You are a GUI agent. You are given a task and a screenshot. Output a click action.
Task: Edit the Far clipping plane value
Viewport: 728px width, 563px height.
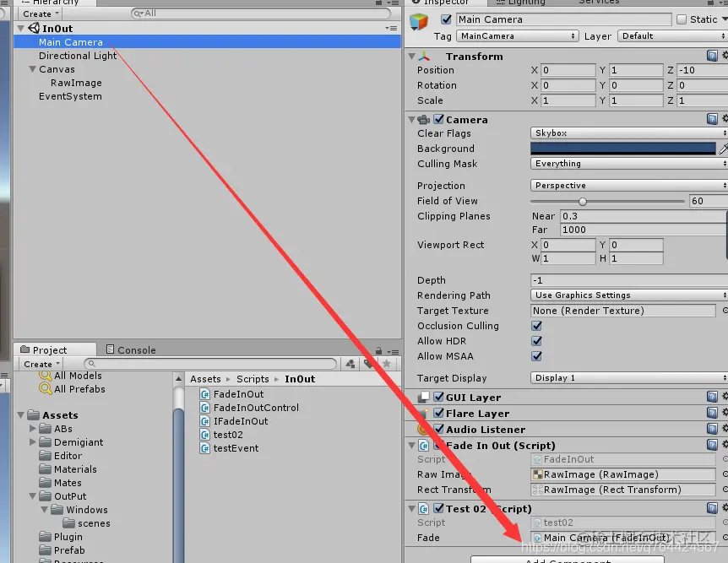point(644,230)
